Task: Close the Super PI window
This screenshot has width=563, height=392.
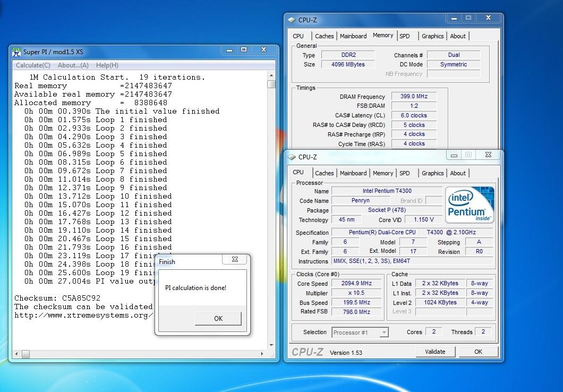Action: pyautogui.click(x=263, y=50)
